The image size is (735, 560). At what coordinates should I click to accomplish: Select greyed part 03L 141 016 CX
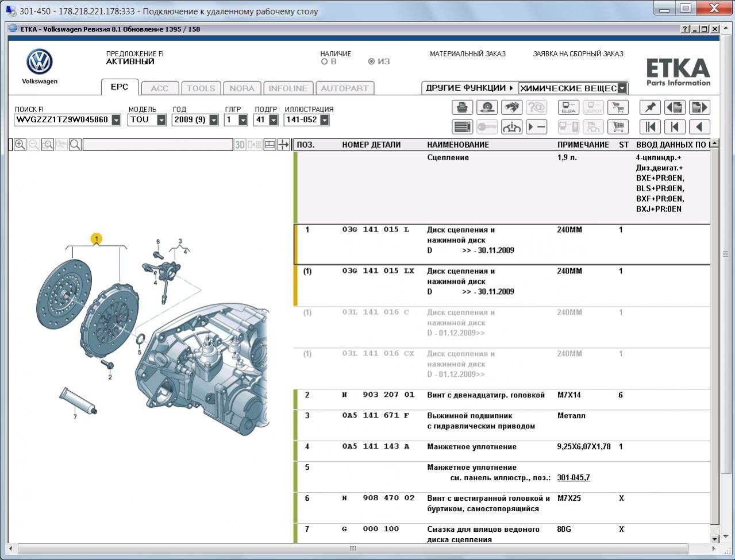point(378,354)
